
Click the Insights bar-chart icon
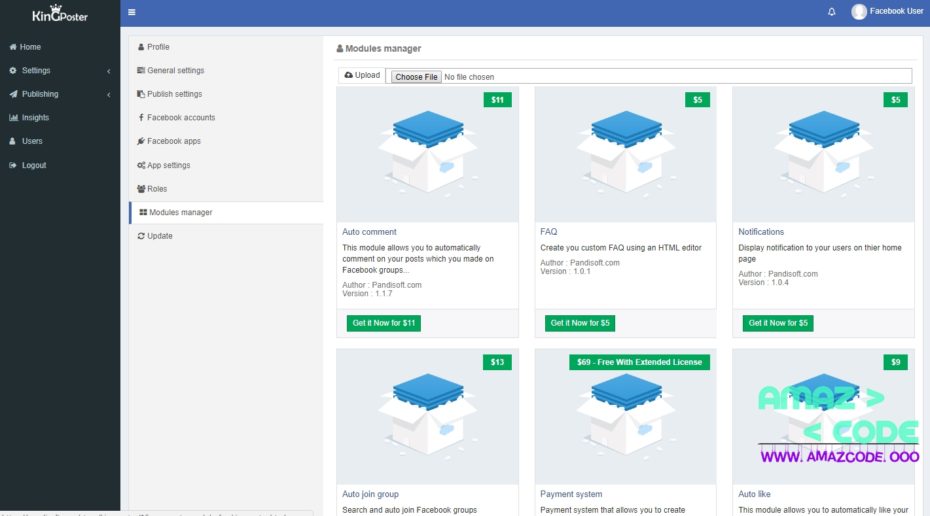point(13,117)
